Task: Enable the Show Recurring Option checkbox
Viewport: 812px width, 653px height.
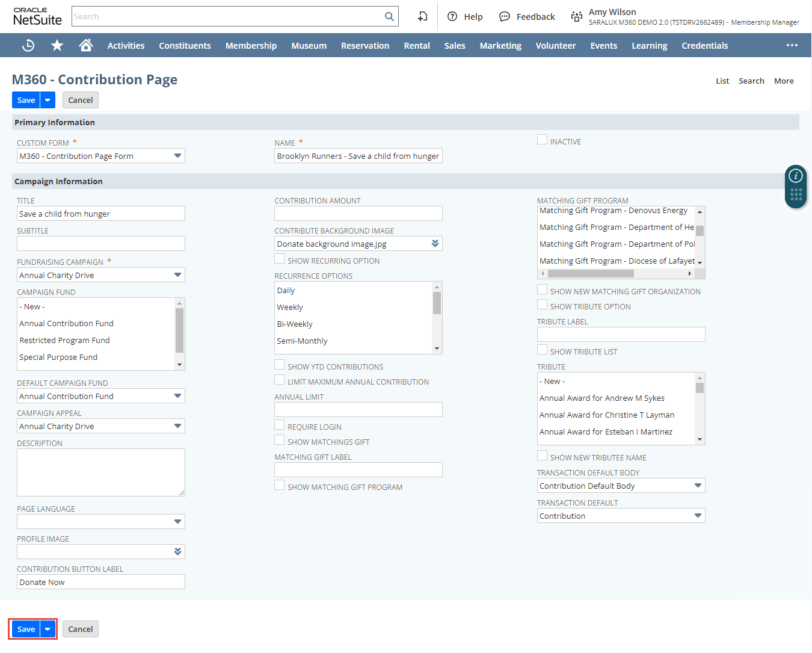Action: [280, 259]
